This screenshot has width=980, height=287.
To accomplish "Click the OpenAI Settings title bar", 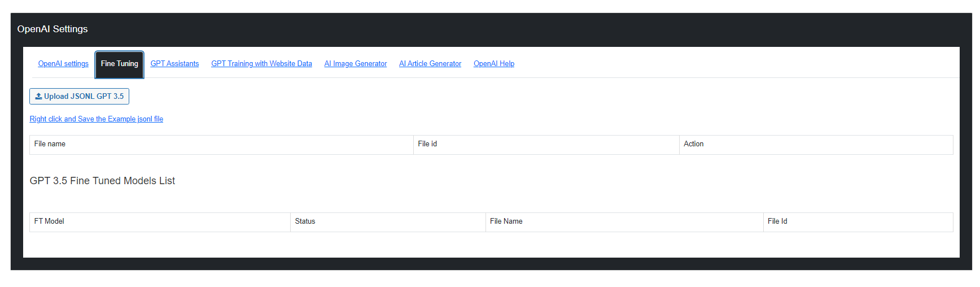I will coord(491,29).
